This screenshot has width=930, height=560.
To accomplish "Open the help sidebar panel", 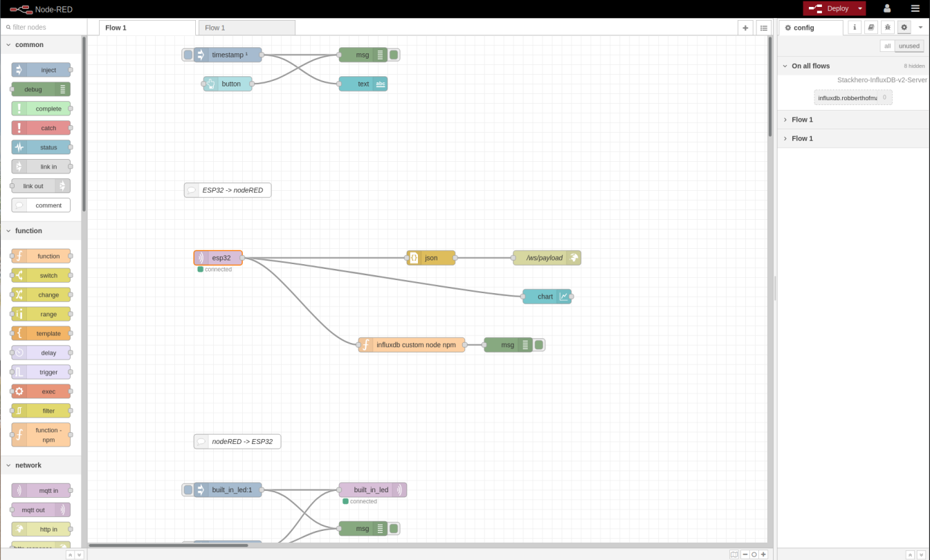I will click(x=871, y=27).
